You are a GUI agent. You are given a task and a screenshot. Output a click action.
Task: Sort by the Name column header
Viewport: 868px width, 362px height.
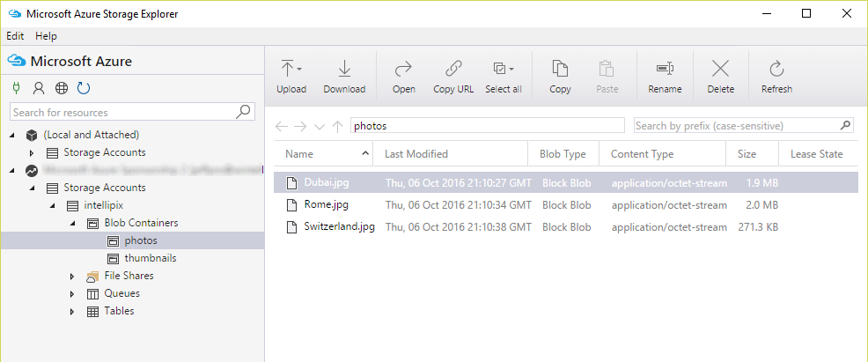click(323, 154)
